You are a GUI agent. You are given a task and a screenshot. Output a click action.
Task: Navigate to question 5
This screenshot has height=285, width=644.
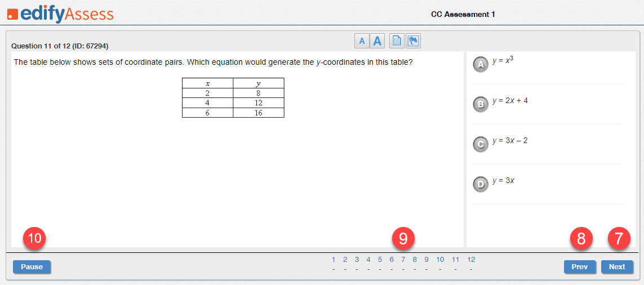tap(380, 260)
